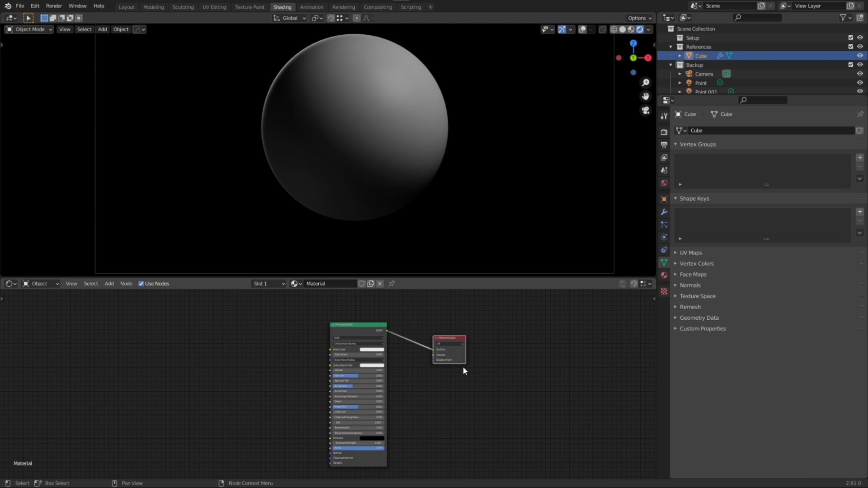
Task: Select the Material Properties sphere tab
Action: (664, 275)
